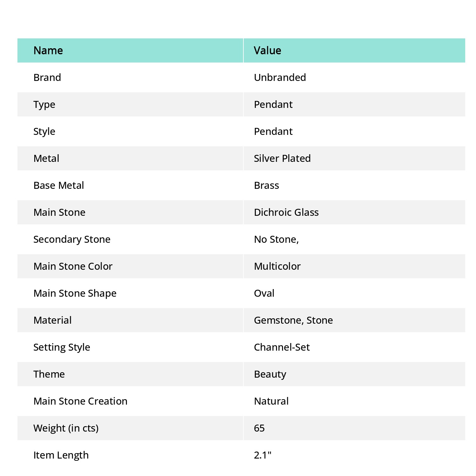Select the Brand row label
The height and width of the screenshot is (476, 476).
tap(47, 77)
